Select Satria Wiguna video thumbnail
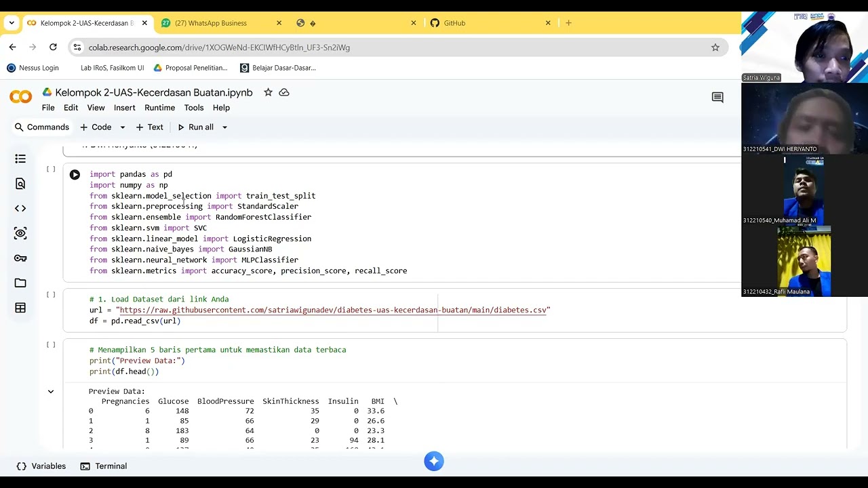 click(x=804, y=47)
